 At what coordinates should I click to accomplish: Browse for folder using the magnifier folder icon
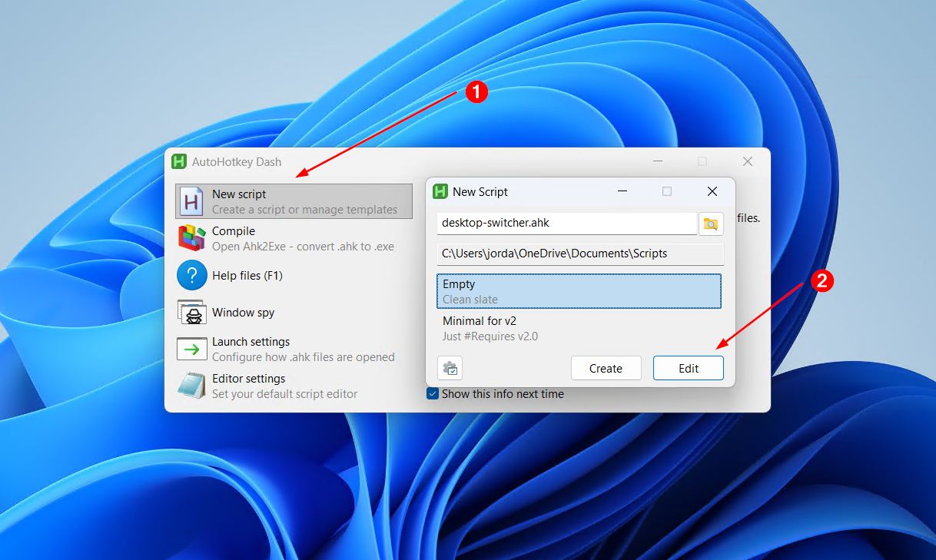point(711,224)
